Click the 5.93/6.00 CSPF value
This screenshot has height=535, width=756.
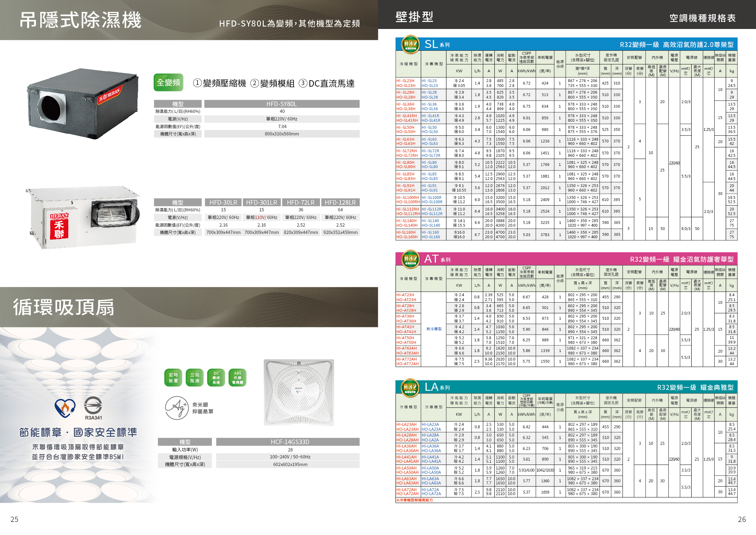tap(526, 470)
